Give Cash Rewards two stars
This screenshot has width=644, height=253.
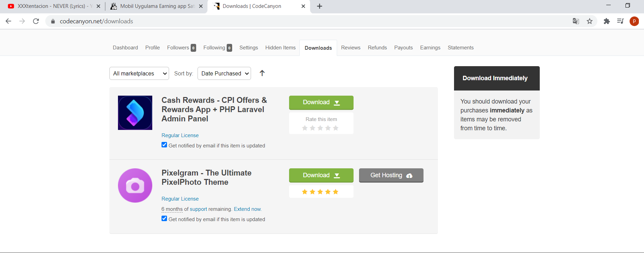pyautogui.click(x=312, y=128)
